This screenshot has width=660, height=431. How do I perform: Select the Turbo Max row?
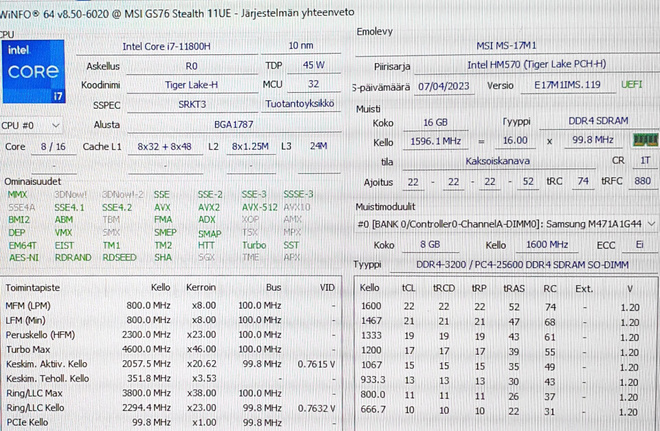(170, 349)
